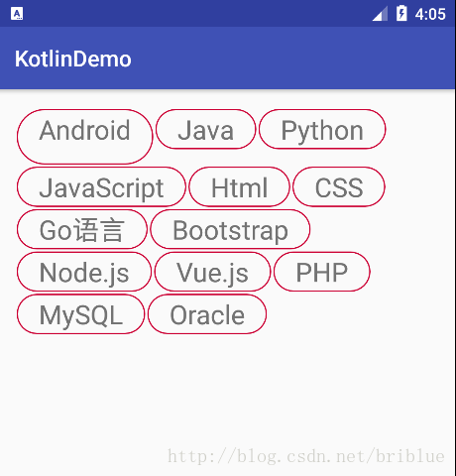The width and height of the screenshot is (456, 476).
Task: Select the PHP tag
Action: (x=322, y=272)
